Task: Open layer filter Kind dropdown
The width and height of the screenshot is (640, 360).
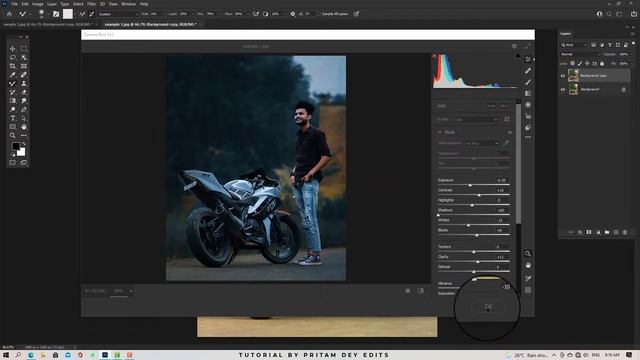Action: (x=574, y=45)
